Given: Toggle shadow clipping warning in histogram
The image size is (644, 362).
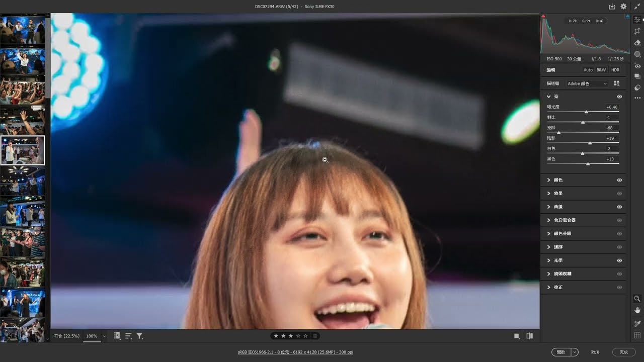Looking at the screenshot, I should tap(543, 17).
